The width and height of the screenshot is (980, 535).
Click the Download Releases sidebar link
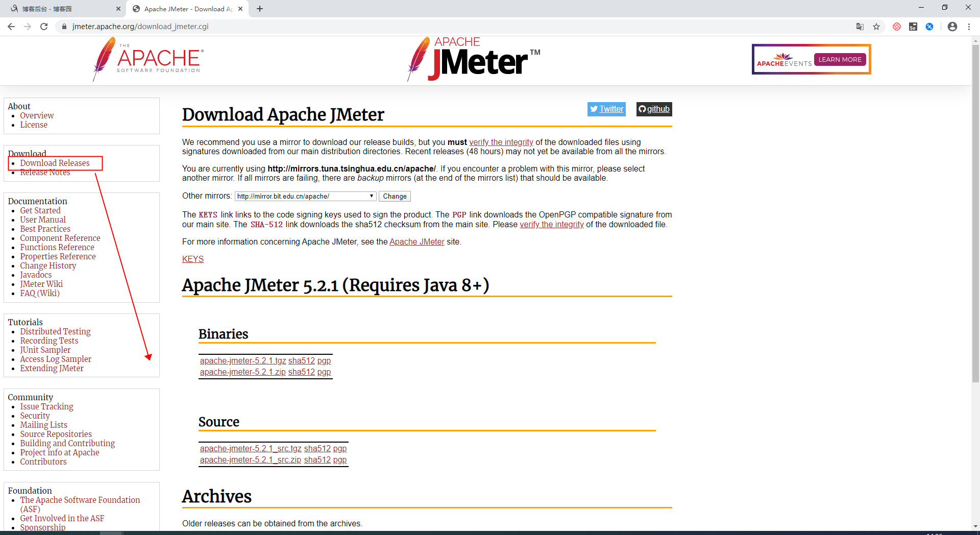pos(55,163)
